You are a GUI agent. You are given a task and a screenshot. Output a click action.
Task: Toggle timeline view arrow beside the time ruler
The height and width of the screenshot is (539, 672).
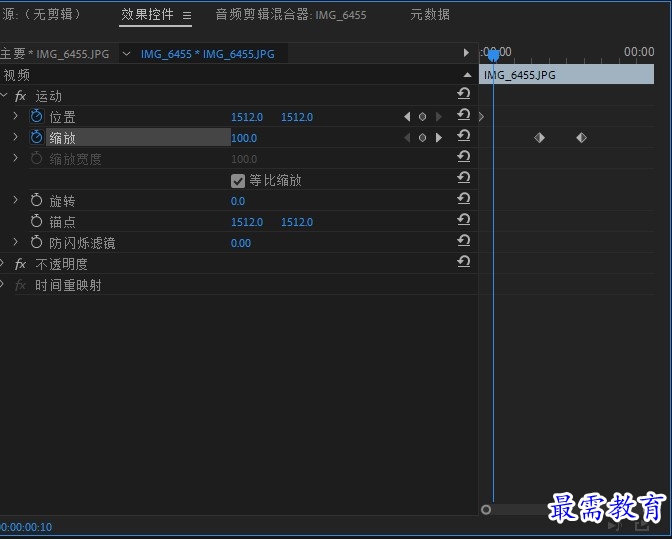click(466, 53)
